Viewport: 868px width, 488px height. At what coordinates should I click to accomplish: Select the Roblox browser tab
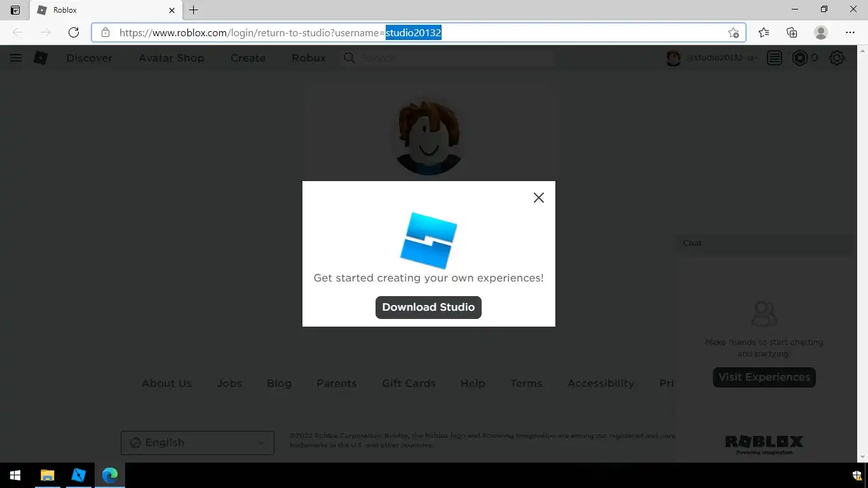coord(106,10)
